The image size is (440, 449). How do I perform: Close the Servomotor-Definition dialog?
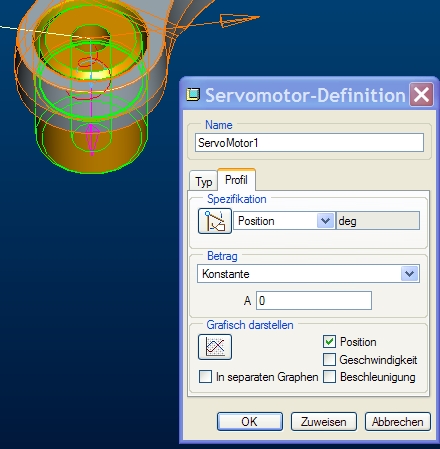point(421,95)
